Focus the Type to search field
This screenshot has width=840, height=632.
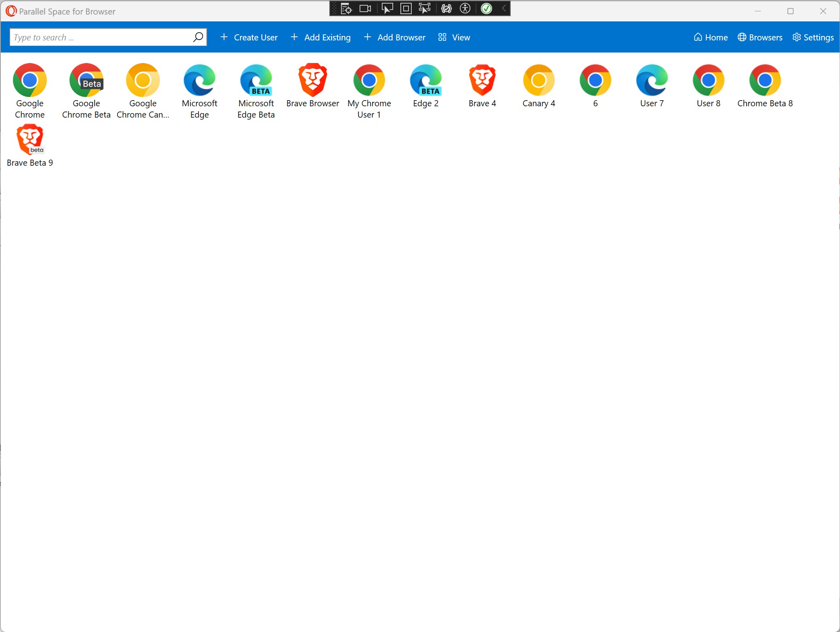point(101,38)
